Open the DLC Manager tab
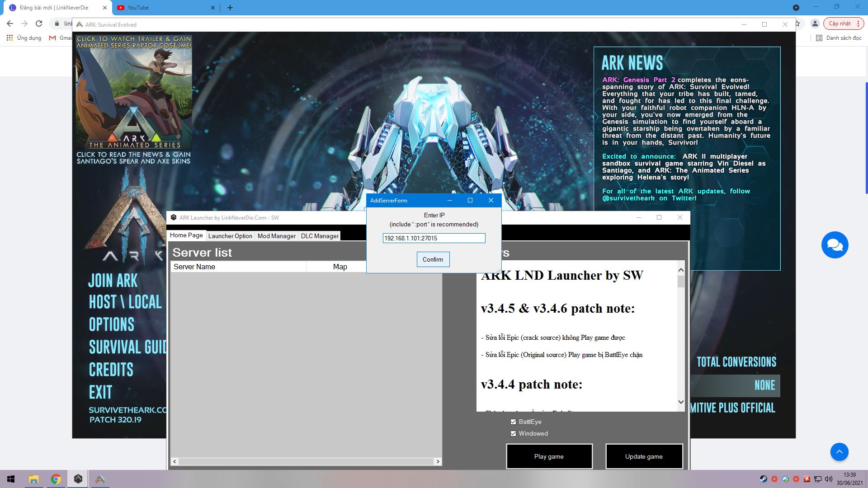Image resolution: width=868 pixels, height=488 pixels. [320, 235]
